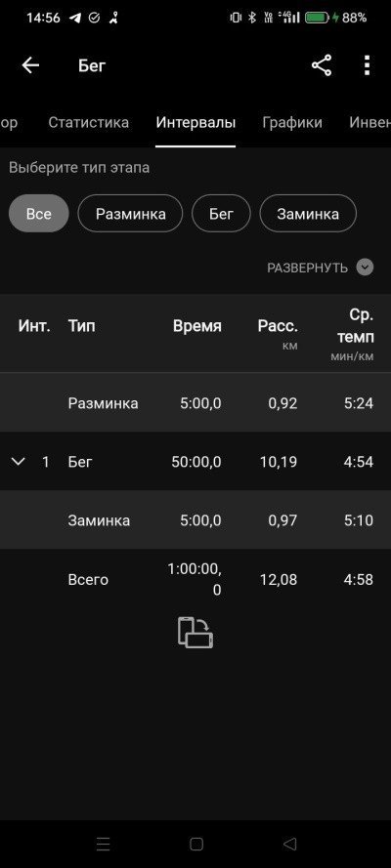This screenshot has width=391, height=868.
Task: Tap the back arrow icon
Action: [30, 65]
